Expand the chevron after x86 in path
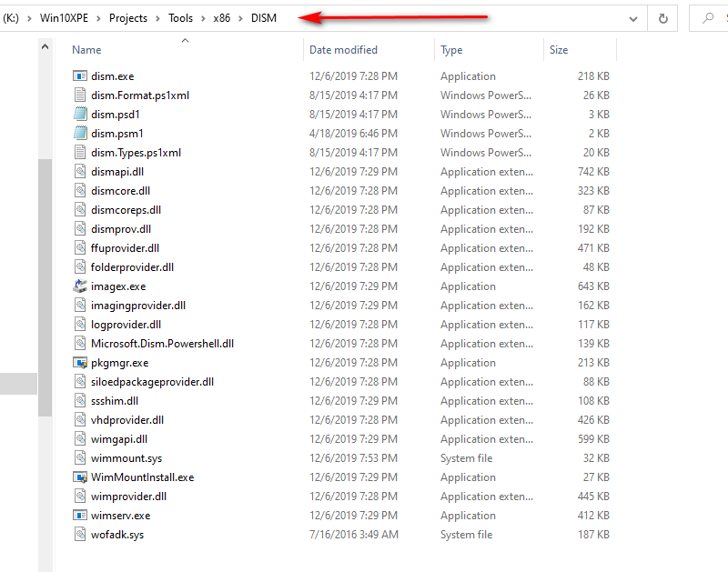 coord(240,18)
